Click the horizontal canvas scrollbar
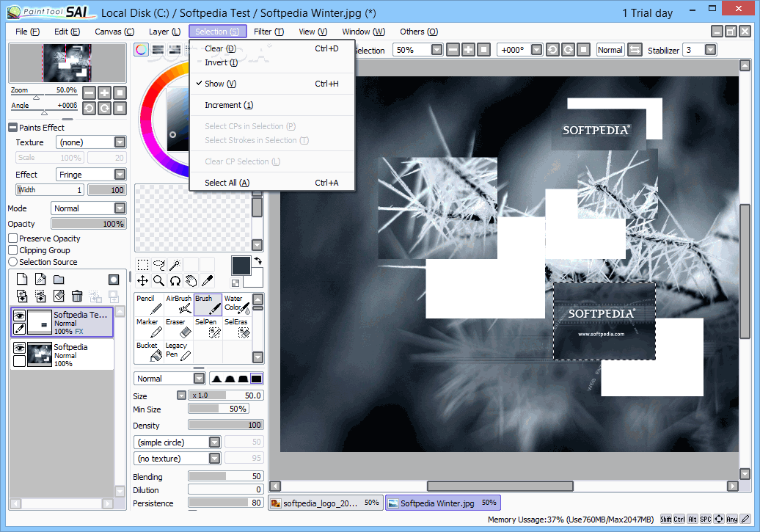Viewport: 760px width, 532px height. click(500, 486)
